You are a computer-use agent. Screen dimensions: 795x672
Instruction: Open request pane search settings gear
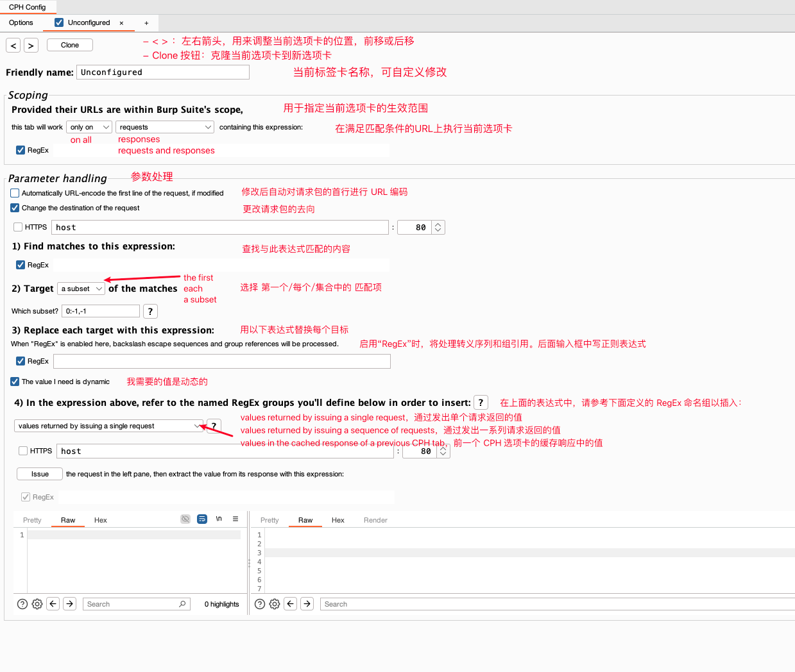pyautogui.click(x=37, y=604)
